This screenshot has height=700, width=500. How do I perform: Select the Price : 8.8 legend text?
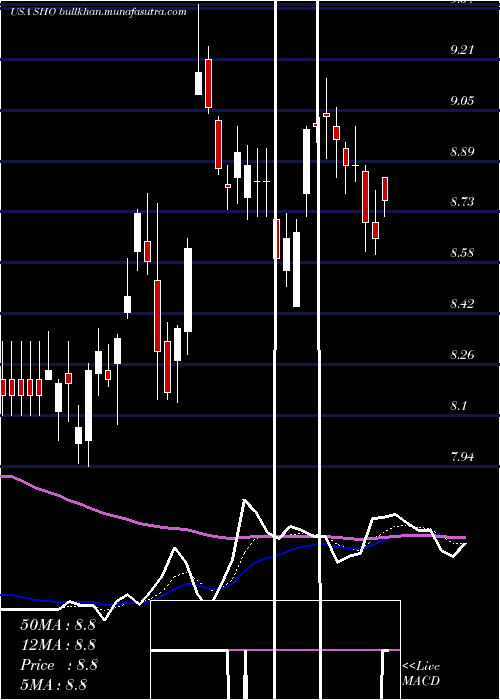tap(58, 665)
